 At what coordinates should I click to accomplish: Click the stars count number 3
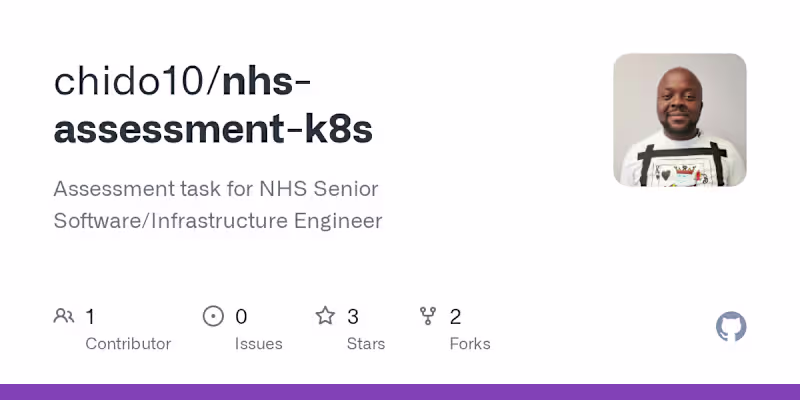(x=353, y=317)
